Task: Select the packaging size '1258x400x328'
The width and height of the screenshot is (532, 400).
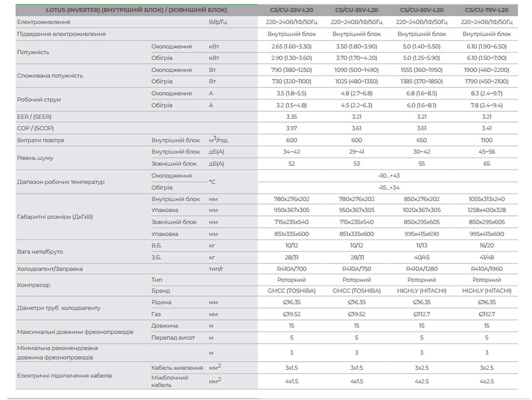Action: (487, 210)
